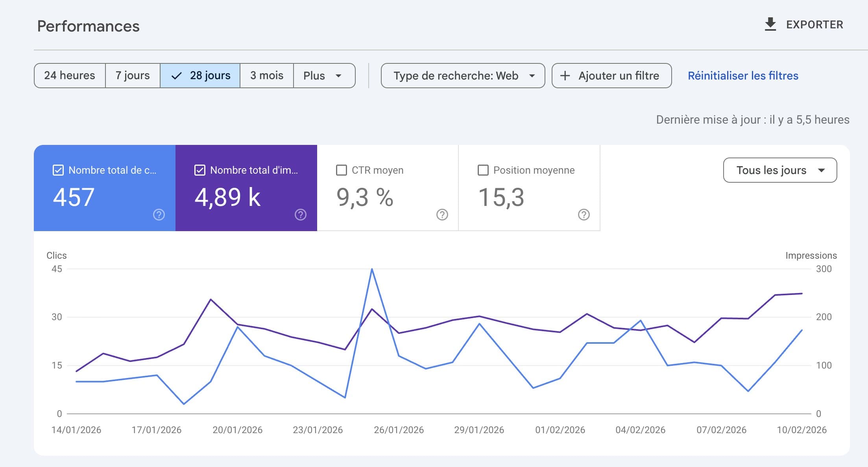Open the help icon on total clicks card
The image size is (868, 467).
[x=159, y=215]
